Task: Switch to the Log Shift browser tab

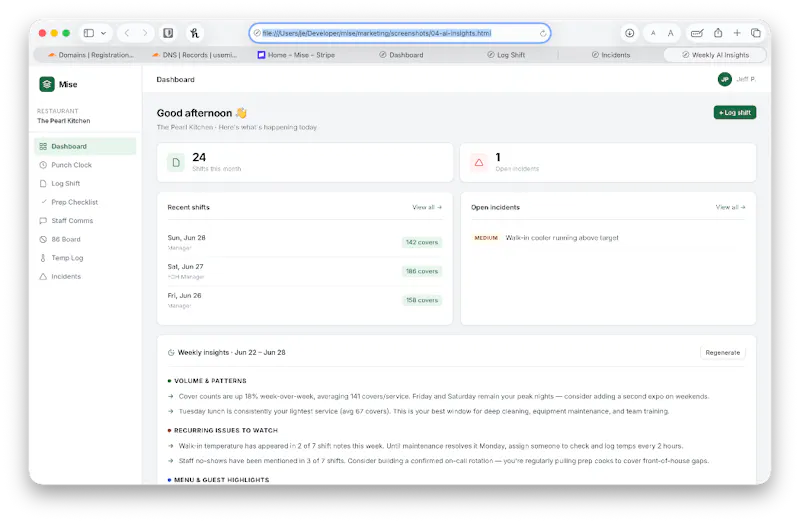Action: pyautogui.click(x=506, y=55)
